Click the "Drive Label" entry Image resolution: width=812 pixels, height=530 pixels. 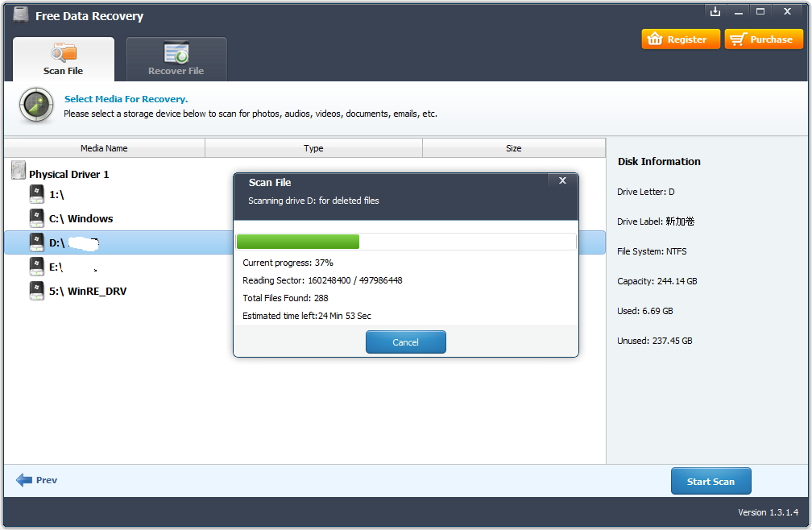coord(656,222)
